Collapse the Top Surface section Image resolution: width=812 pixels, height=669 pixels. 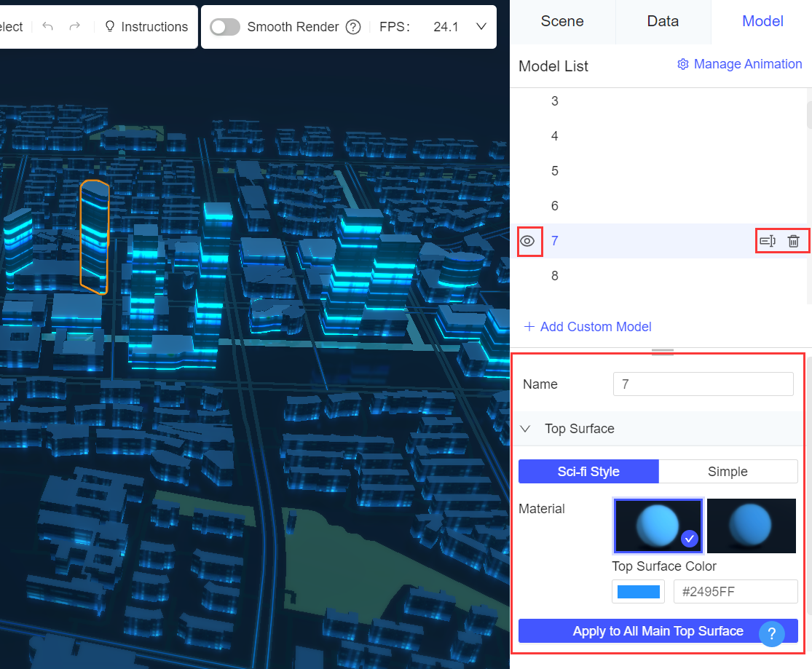point(525,429)
